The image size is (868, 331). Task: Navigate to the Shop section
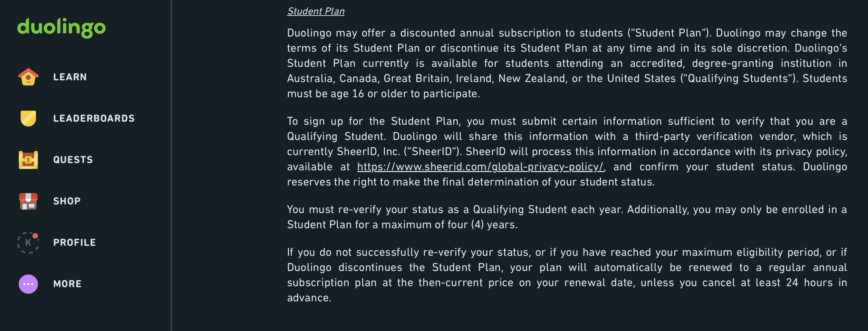point(67,201)
